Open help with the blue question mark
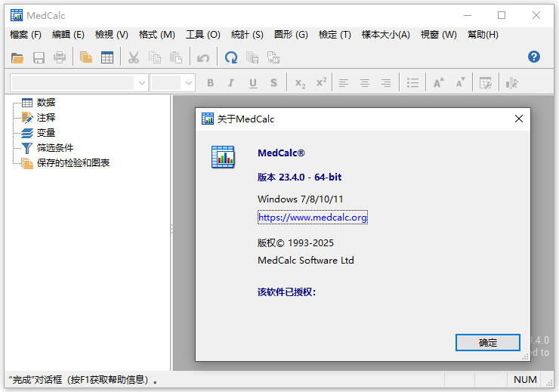 (x=533, y=57)
